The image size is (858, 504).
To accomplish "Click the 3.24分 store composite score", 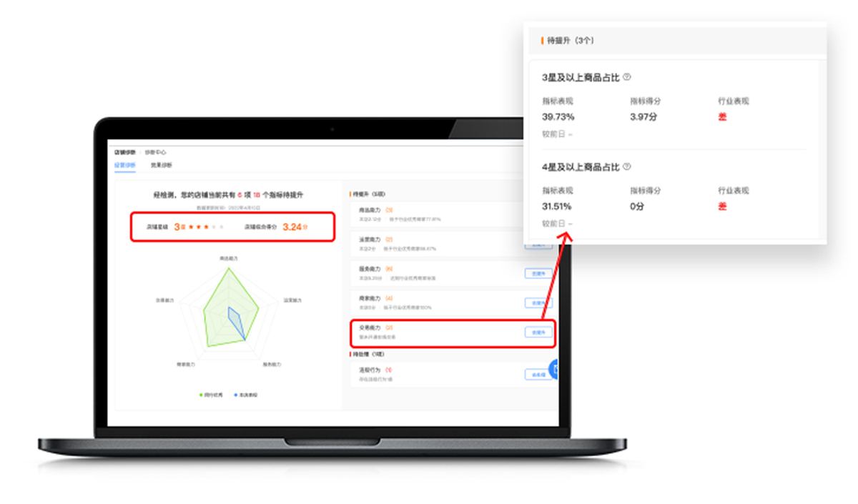I will [295, 227].
